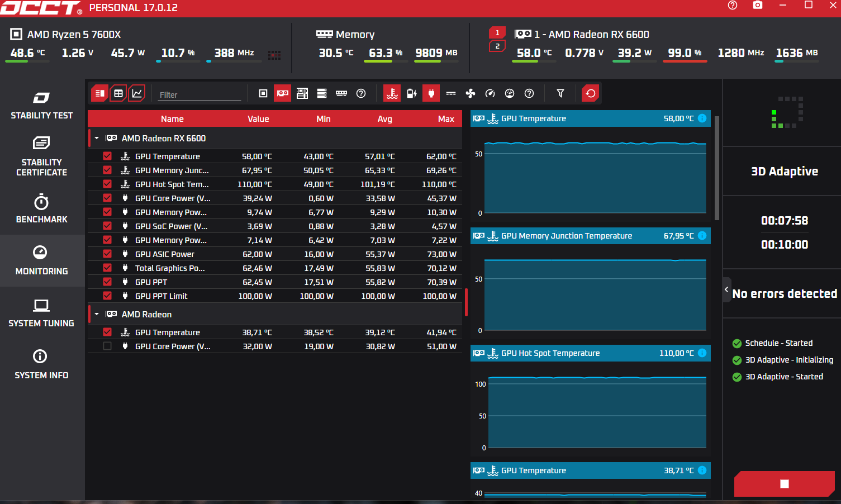This screenshot has width=841, height=504.
Task: Uncheck the GPU Memory Junc... row checkbox
Action: 107,170
